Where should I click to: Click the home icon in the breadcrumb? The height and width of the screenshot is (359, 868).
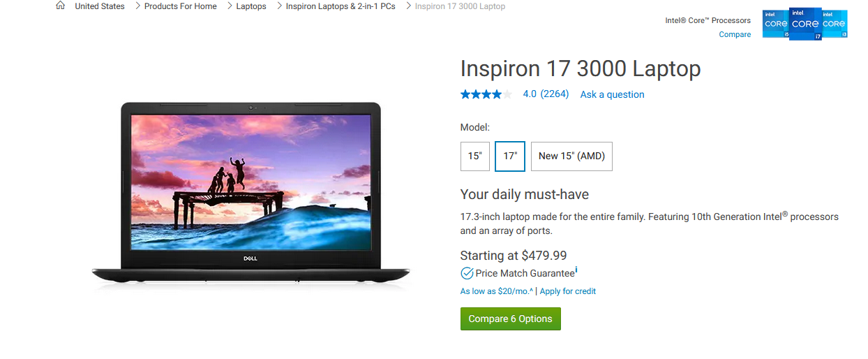tap(61, 6)
